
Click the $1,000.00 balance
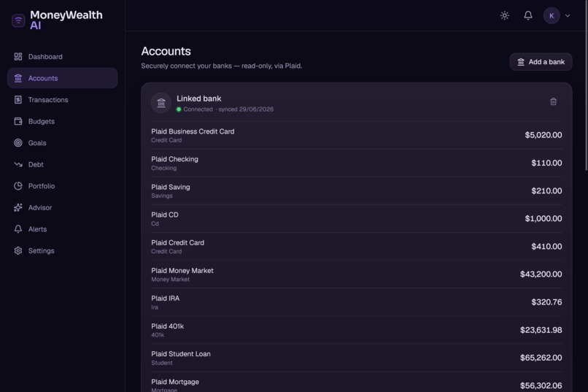(543, 218)
